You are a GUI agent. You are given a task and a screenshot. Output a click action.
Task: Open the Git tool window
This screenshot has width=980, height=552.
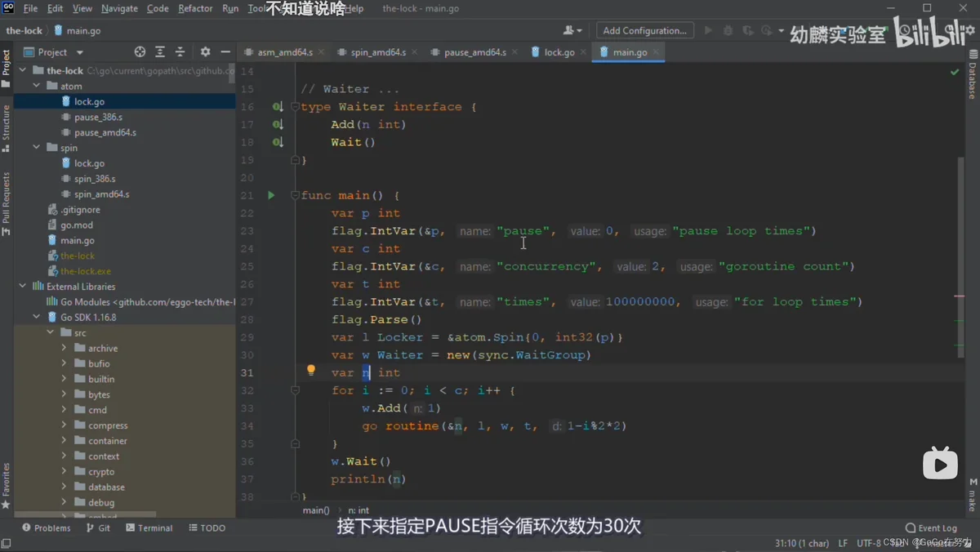99,528
